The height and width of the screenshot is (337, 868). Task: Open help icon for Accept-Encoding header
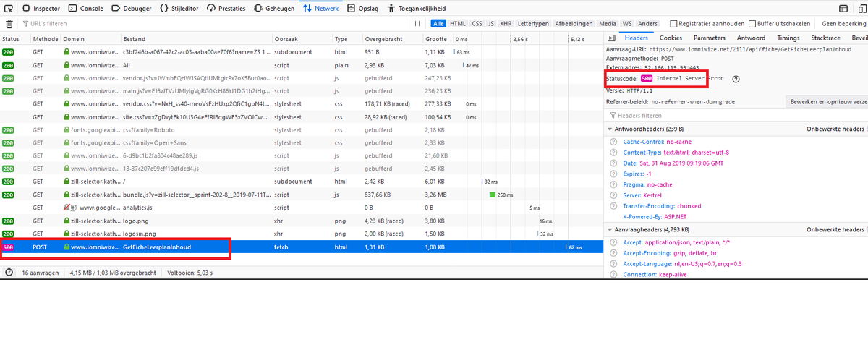[613, 254]
